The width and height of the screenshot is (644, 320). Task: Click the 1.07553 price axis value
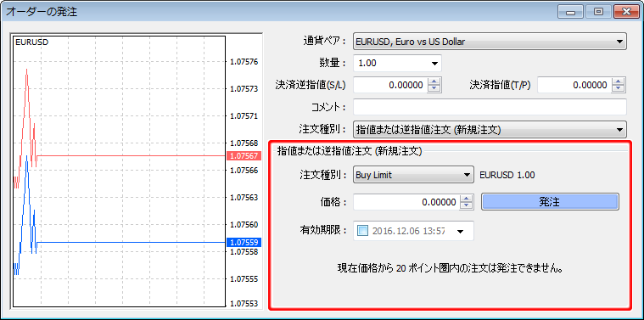[244, 304]
